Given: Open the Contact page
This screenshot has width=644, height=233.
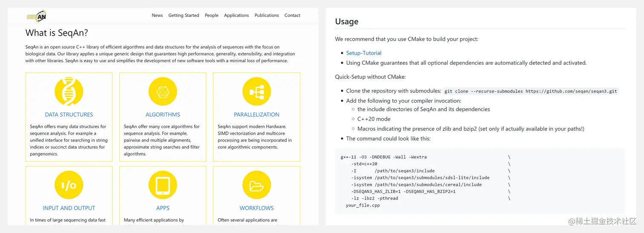Looking at the screenshot, I should (x=292, y=15).
